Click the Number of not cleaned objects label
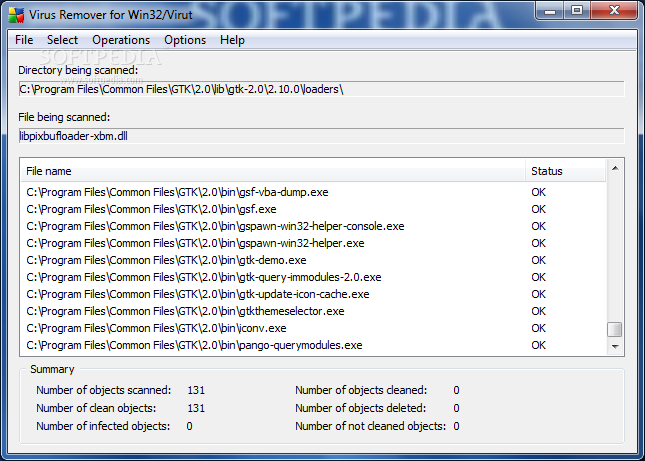 [371, 426]
